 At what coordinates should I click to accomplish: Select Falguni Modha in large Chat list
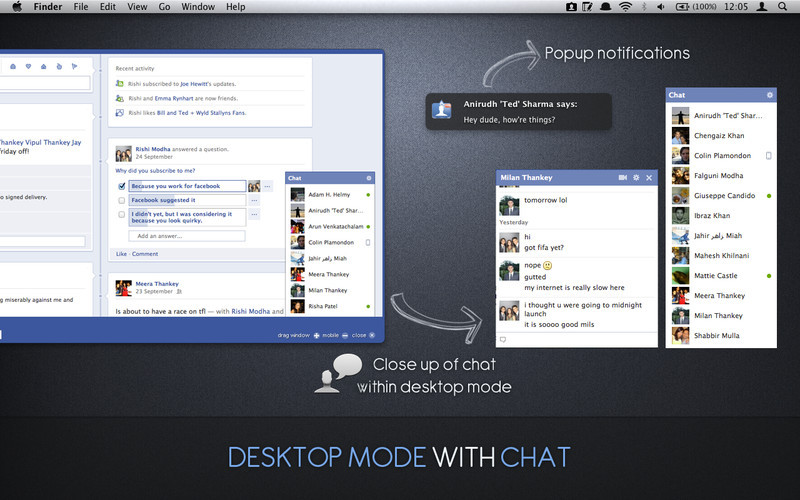721,176
